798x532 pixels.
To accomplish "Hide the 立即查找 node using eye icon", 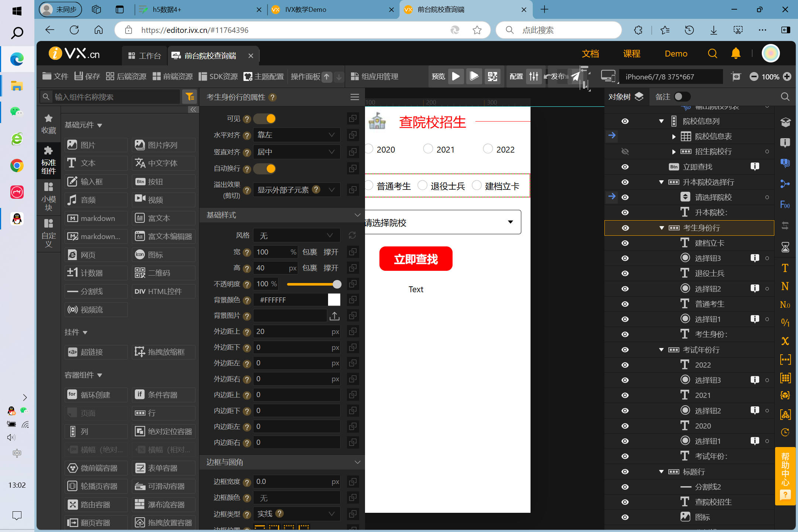I will (625, 167).
